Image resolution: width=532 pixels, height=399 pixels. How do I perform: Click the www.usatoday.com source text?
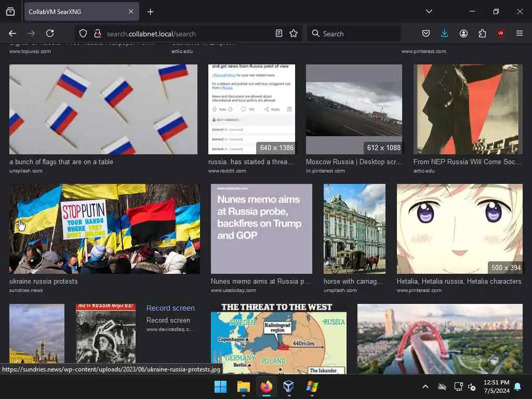click(233, 290)
